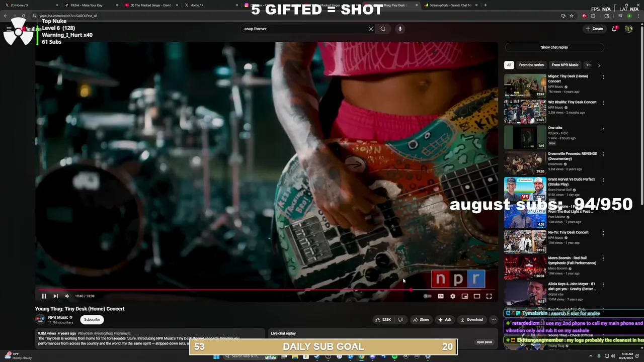Go back in the browser
Viewport: 644px width, 362px height.
6,16
